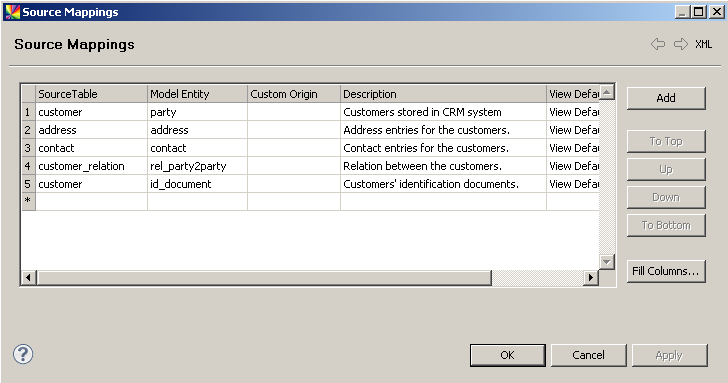Click the To Top button
728x383 pixels.
point(666,141)
